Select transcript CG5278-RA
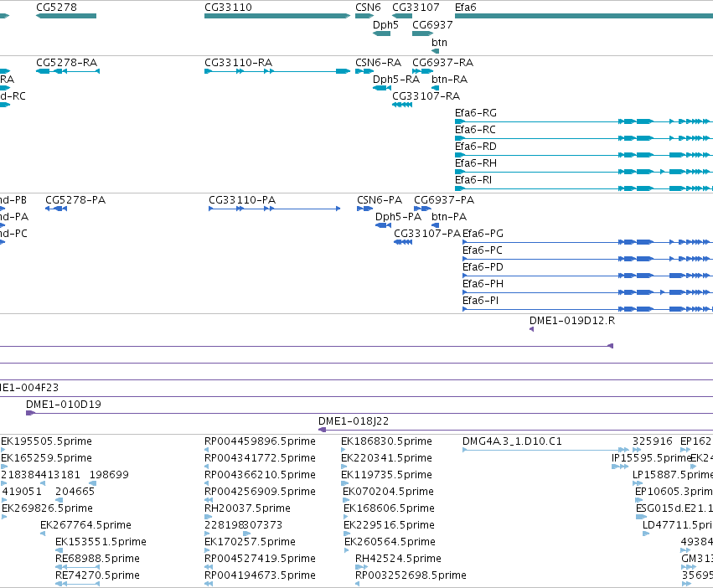The width and height of the screenshot is (713, 588). 66,62
